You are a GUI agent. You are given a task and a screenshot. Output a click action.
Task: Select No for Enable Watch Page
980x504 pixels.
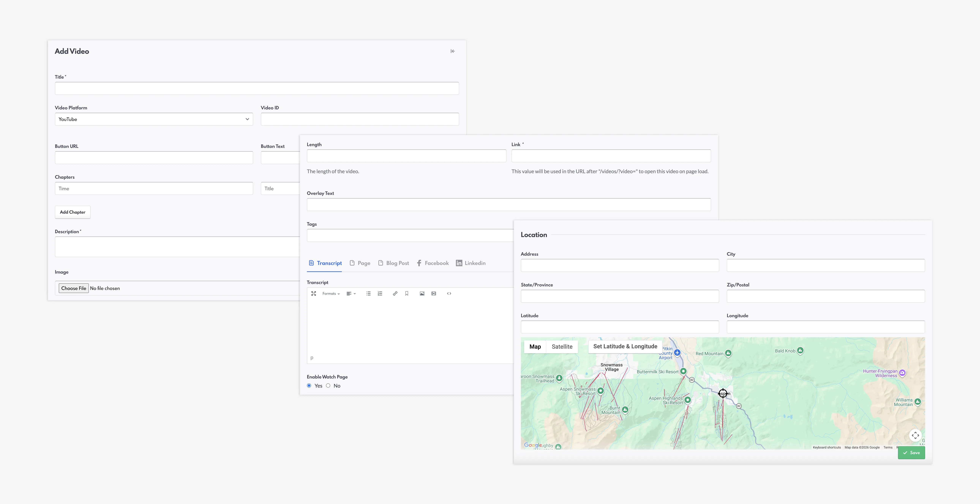(328, 386)
